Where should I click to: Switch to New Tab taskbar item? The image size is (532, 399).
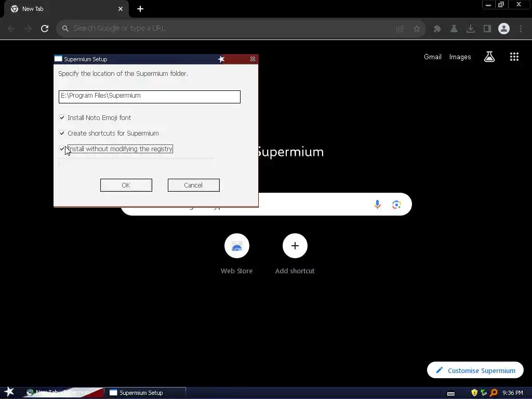pos(63,393)
